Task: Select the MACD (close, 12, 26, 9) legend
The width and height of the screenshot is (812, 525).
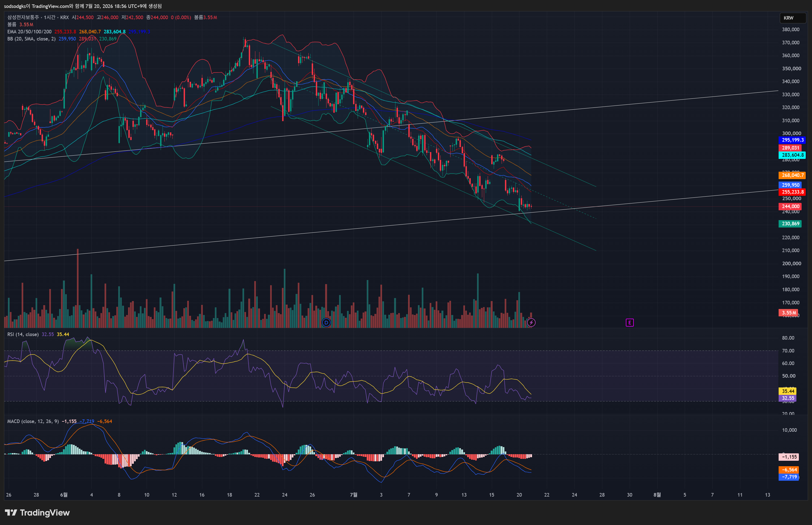Action: pos(33,421)
